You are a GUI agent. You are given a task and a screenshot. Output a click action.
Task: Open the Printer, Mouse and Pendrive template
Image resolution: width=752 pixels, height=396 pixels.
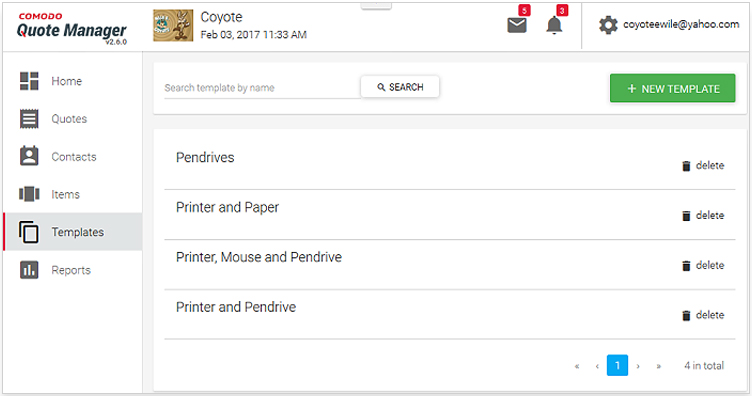point(258,257)
